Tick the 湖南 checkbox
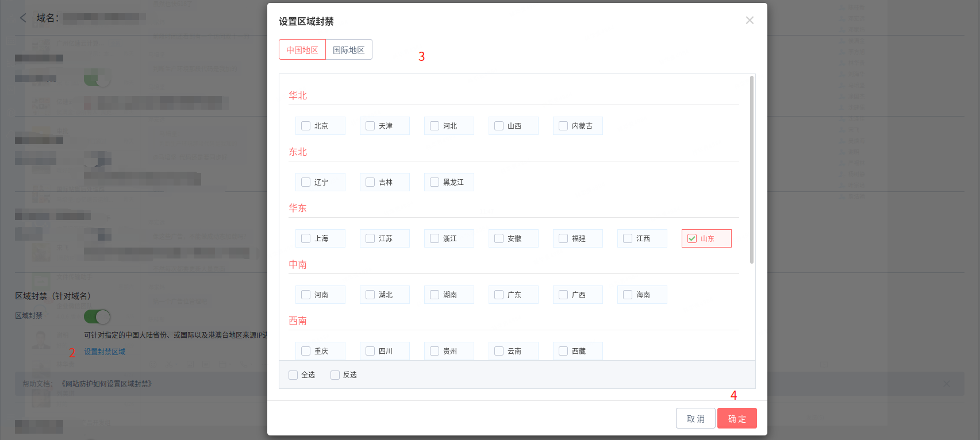This screenshot has width=980, height=440. 435,295
